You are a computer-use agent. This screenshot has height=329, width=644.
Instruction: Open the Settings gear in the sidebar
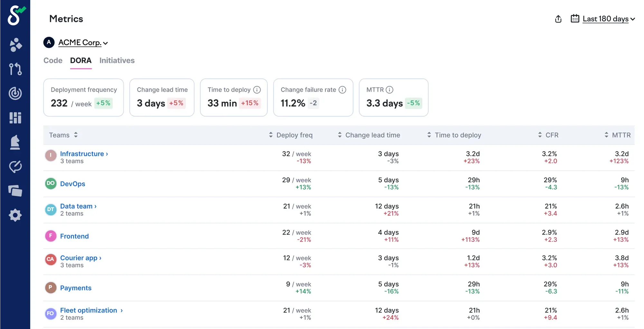coord(15,215)
